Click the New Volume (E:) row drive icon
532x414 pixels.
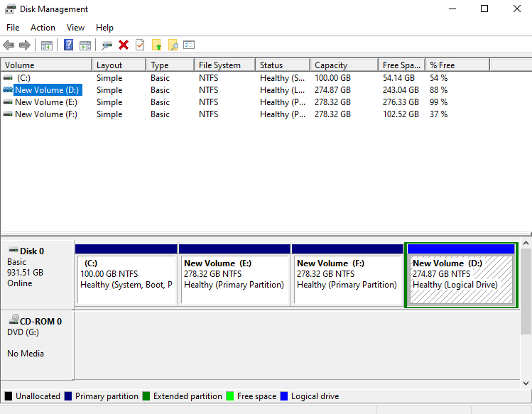[8, 102]
